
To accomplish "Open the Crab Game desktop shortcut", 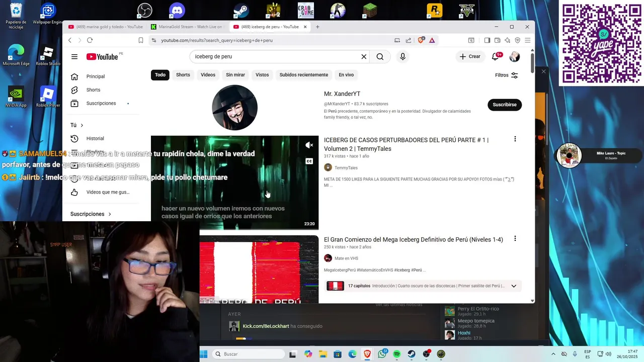I will [305, 10].
